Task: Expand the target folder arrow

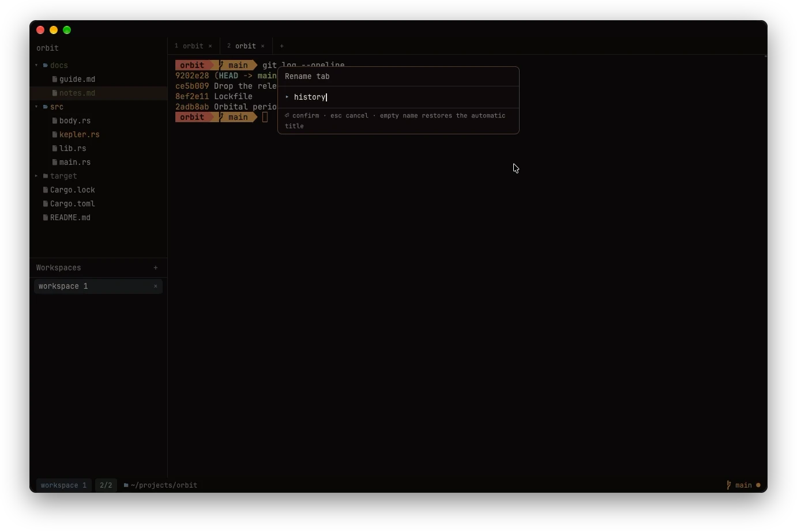Action: (36, 176)
